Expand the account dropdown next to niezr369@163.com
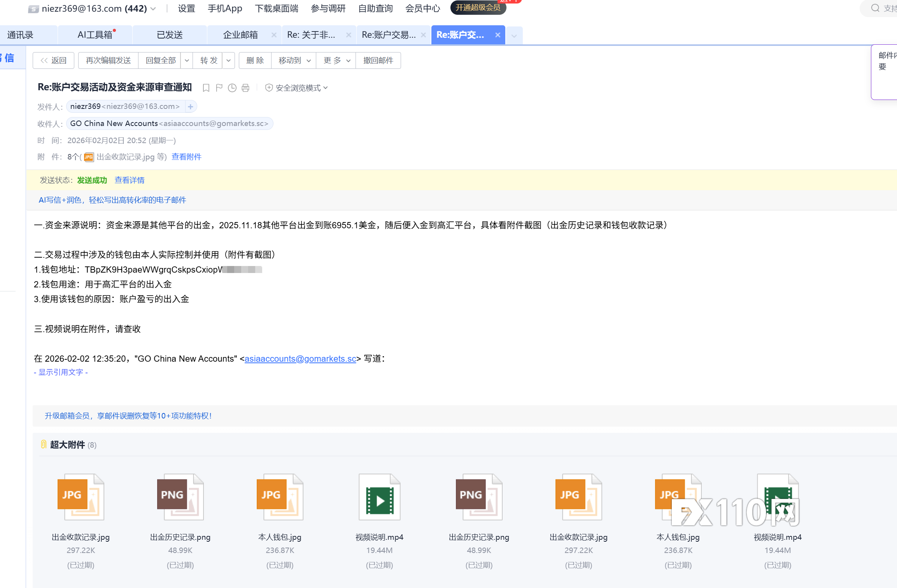 tap(153, 9)
